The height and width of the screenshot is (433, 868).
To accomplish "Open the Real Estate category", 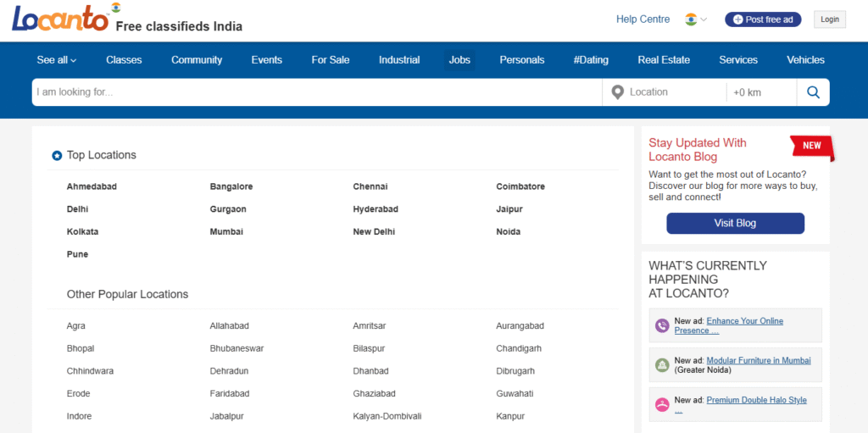I will 664,60.
